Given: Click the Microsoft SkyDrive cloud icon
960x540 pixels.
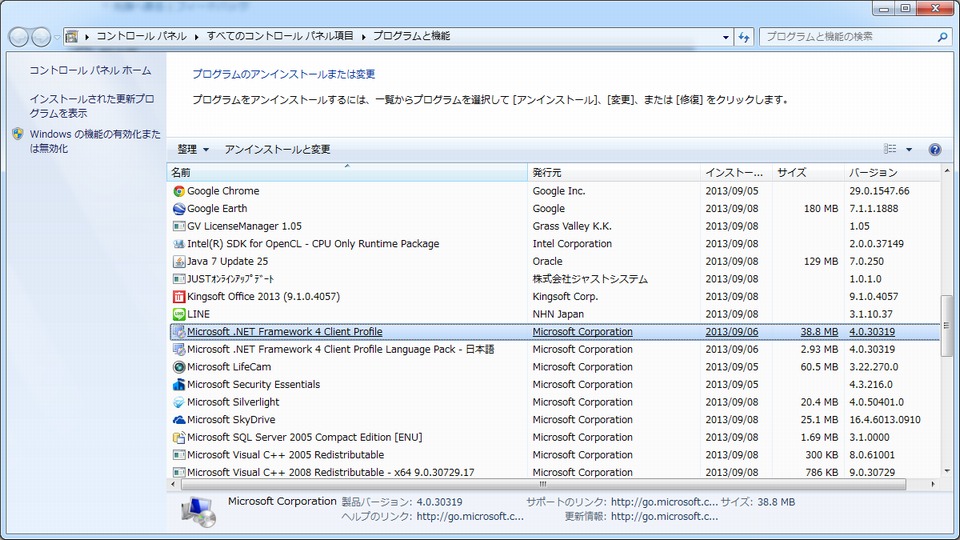Looking at the screenshot, I should coord(179,420).
